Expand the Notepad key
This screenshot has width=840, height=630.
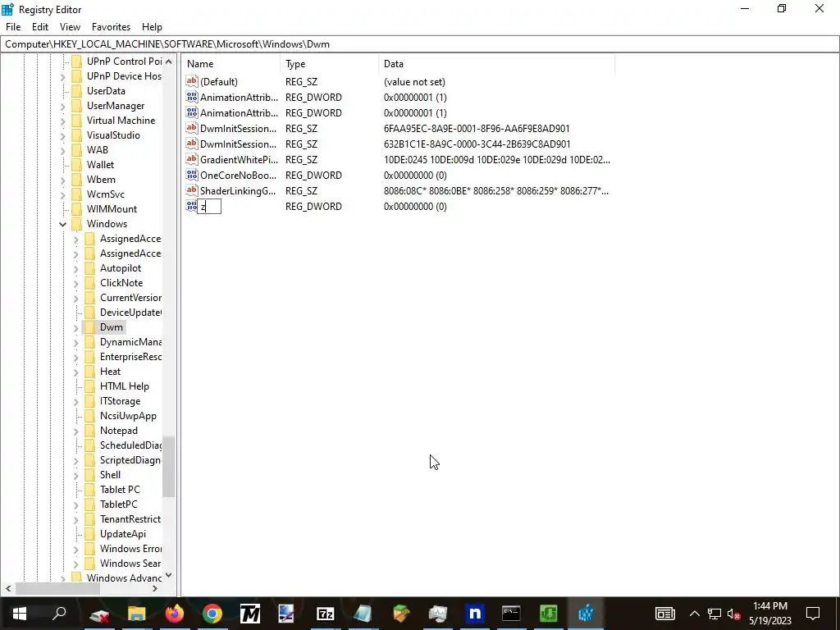tap(75, 431)
